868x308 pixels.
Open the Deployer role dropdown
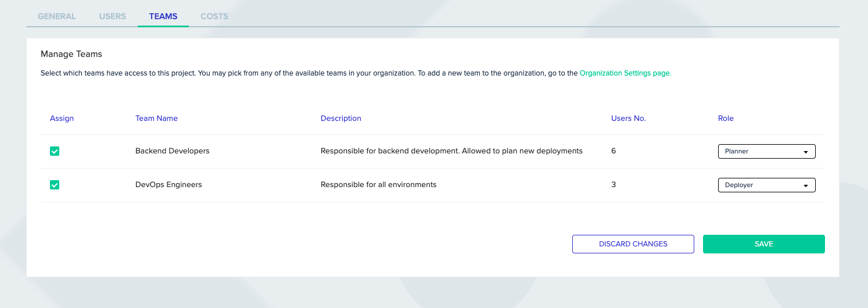click(x=767, y=185)
